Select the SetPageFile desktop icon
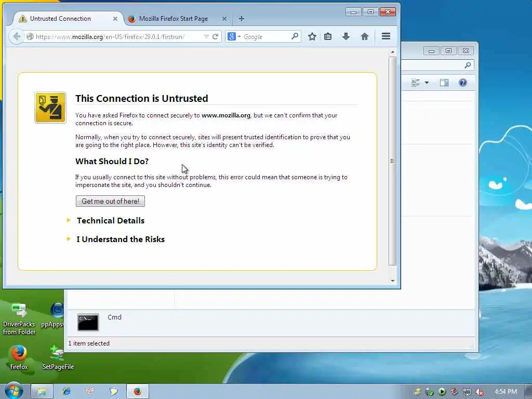Screen dimensions: 532x399 tap(58, 357)
